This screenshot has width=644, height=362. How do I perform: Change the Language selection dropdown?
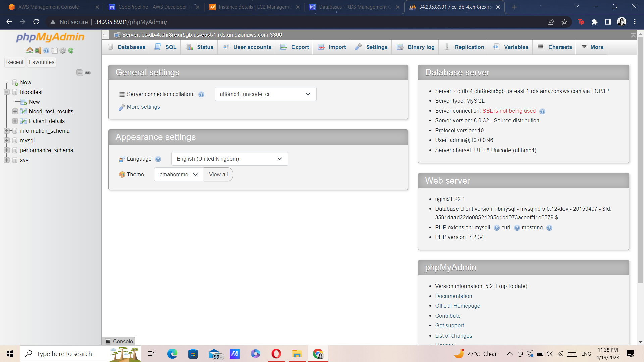tap(229, 159)
